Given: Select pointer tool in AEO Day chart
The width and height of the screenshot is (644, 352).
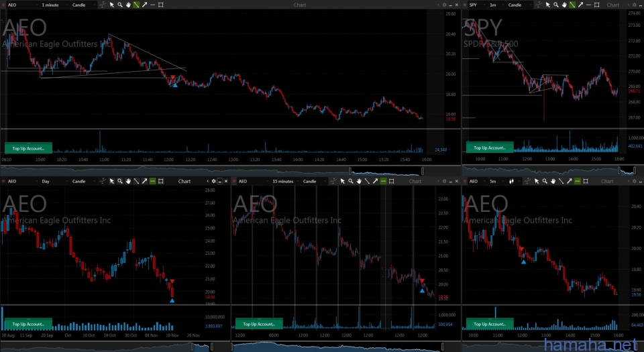Looking at the screenshot, I should [x=112, y=181].
